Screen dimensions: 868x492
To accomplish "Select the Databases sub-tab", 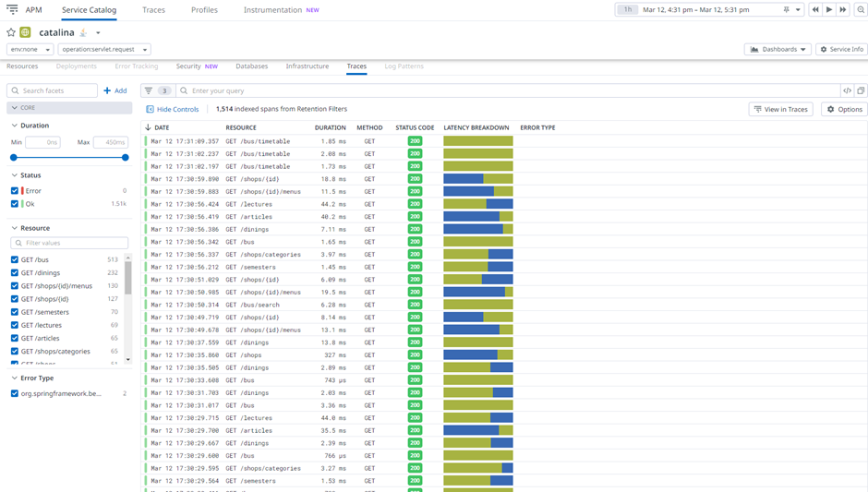I will [x=251, y=66].
